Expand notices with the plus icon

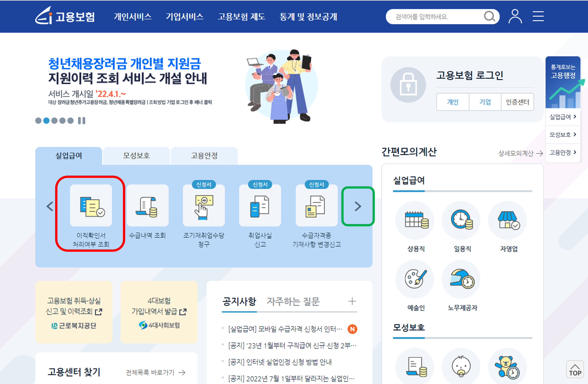point(352,301)
